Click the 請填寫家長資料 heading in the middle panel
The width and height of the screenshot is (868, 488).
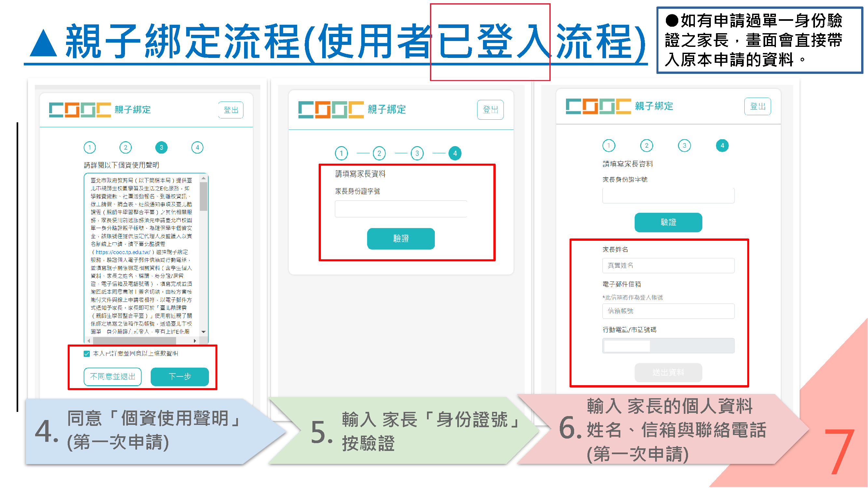coord(360,174)
